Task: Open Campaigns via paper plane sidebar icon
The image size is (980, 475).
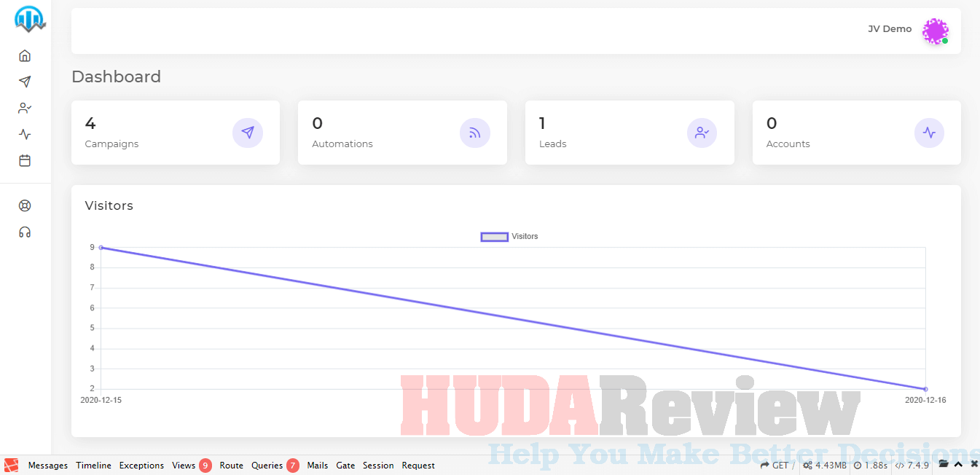Action: coord(25,82)
